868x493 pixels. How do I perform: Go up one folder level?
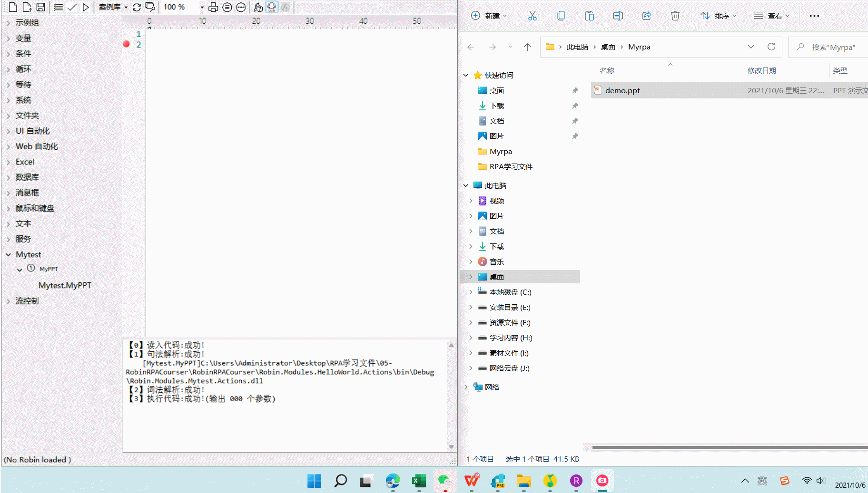pos(527,47)
